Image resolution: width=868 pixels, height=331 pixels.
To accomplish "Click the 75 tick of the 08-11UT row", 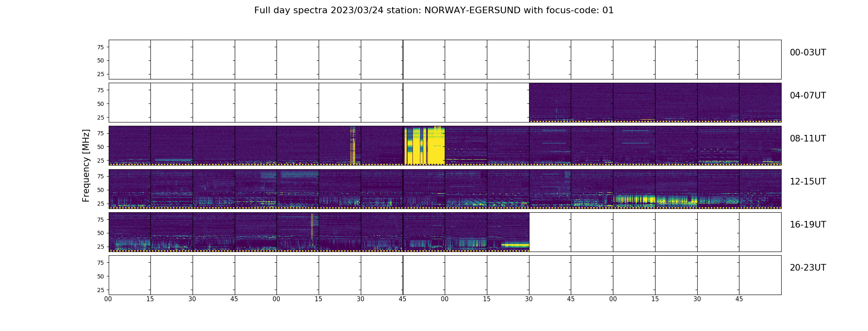I will click(100, 133).
